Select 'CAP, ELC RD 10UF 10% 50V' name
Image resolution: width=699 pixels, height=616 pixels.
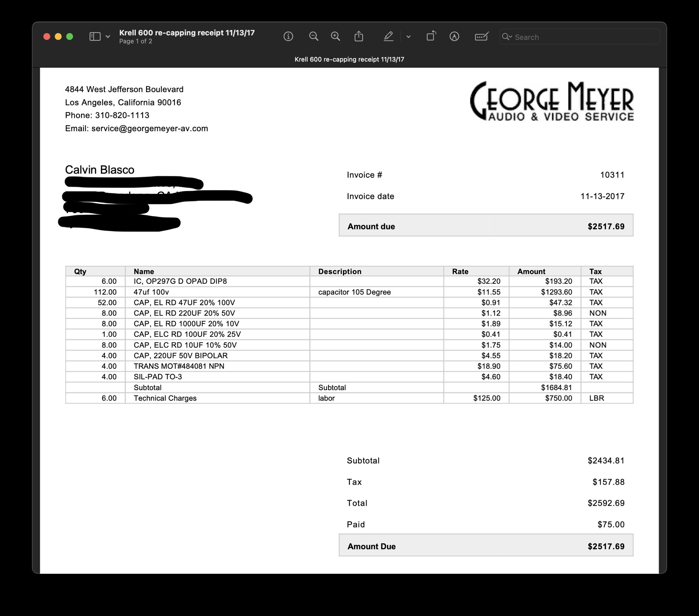click(185, 345)
